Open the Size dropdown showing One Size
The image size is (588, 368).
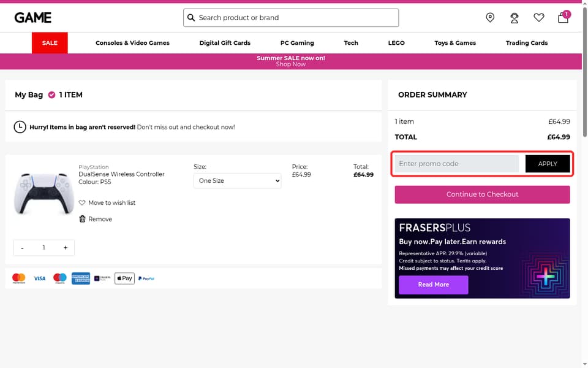click(x=238, y=180)
